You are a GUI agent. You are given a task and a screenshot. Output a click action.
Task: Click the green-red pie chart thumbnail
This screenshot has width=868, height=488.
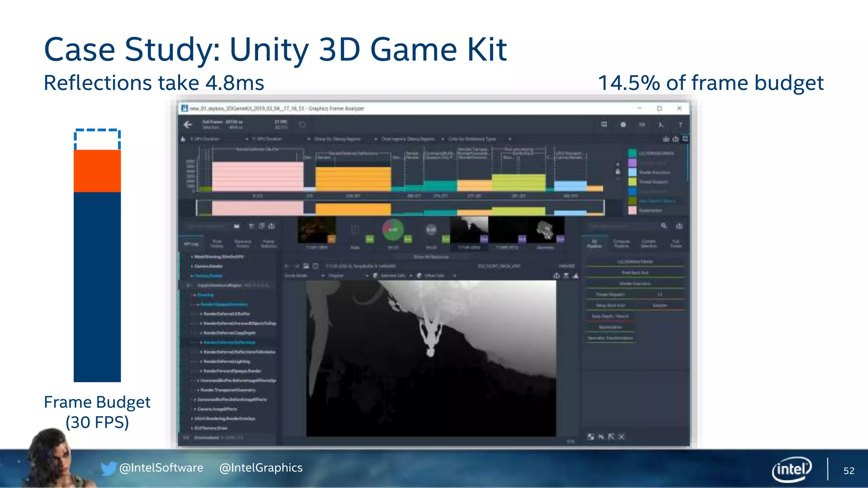pos(393,230)
